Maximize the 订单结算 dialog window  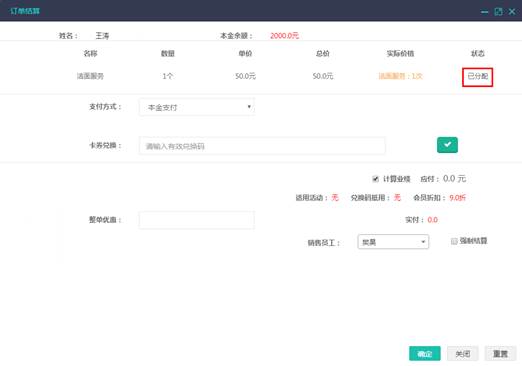(498, 12)
